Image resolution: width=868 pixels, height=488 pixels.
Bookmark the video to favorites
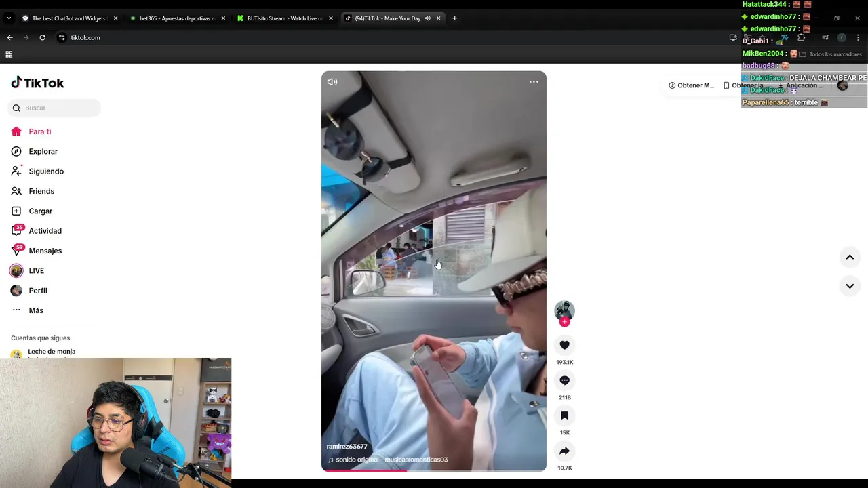(x=564, y=415)
